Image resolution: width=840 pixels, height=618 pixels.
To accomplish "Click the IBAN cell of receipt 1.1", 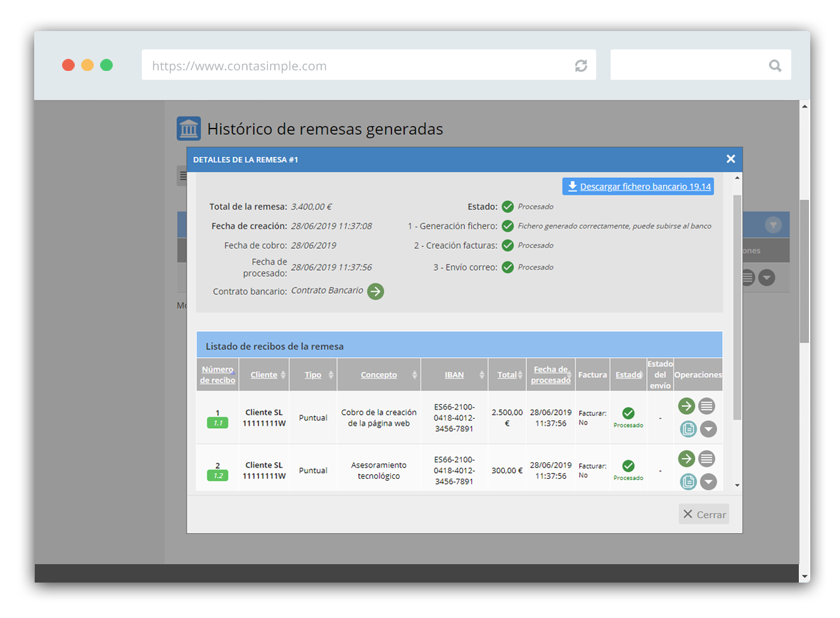I will click(x=454, y=418).
